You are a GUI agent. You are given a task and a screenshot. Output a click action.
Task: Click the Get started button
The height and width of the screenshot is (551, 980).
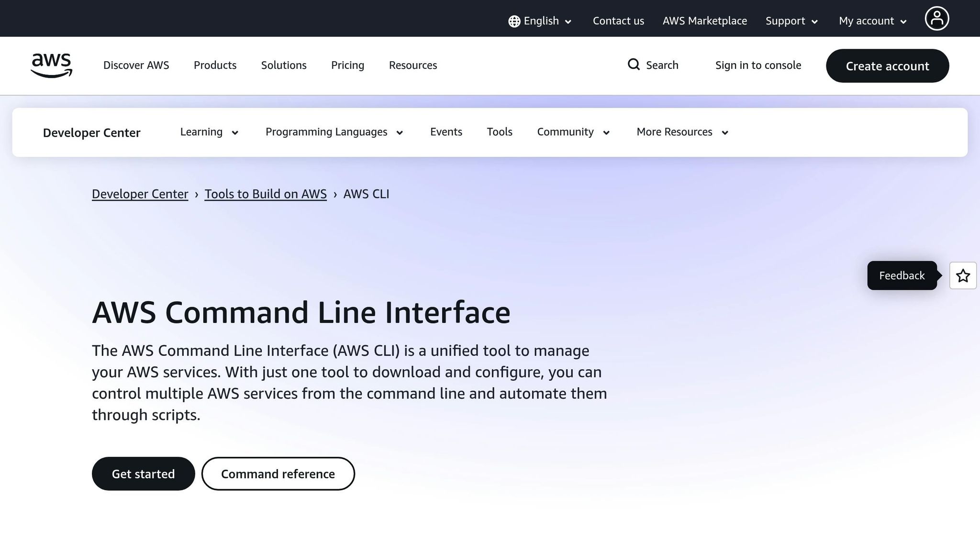[143, 474]
